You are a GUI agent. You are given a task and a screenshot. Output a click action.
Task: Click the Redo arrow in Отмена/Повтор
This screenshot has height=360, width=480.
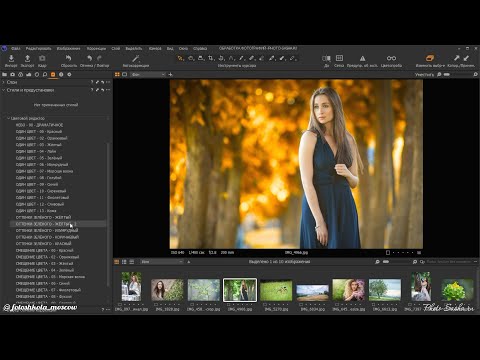pos(99,58)
